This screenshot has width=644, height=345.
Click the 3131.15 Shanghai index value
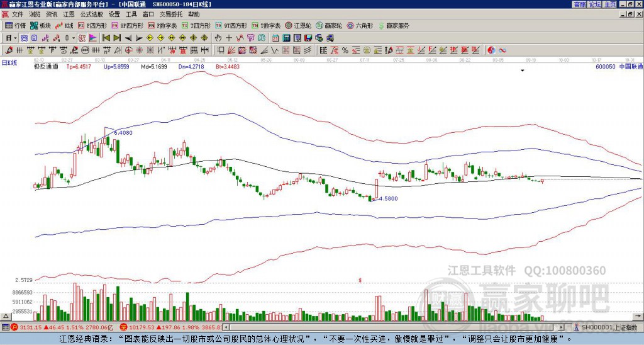coord(31,327)
